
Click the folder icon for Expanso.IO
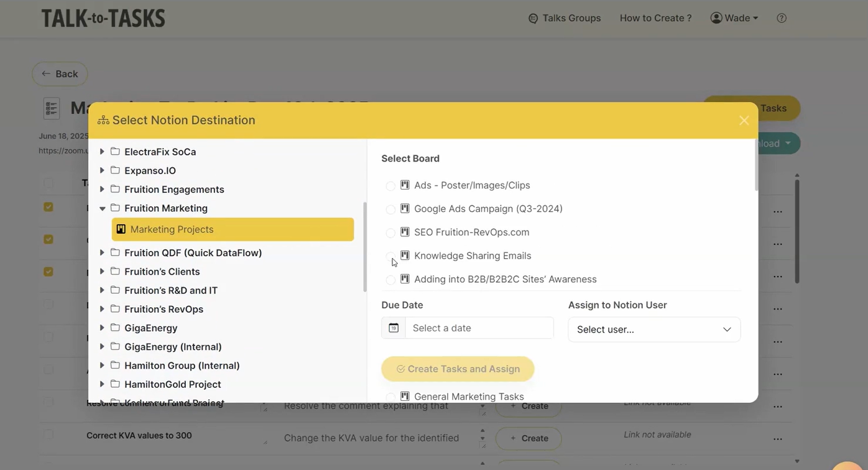(115, 170)
